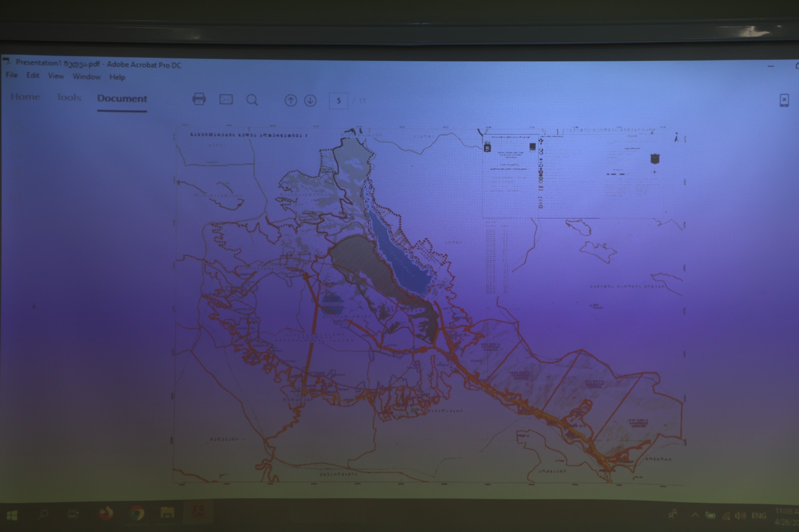799x532 pixels.
Task: Switch to the Home tab
Action: click(x=25, y=96)
